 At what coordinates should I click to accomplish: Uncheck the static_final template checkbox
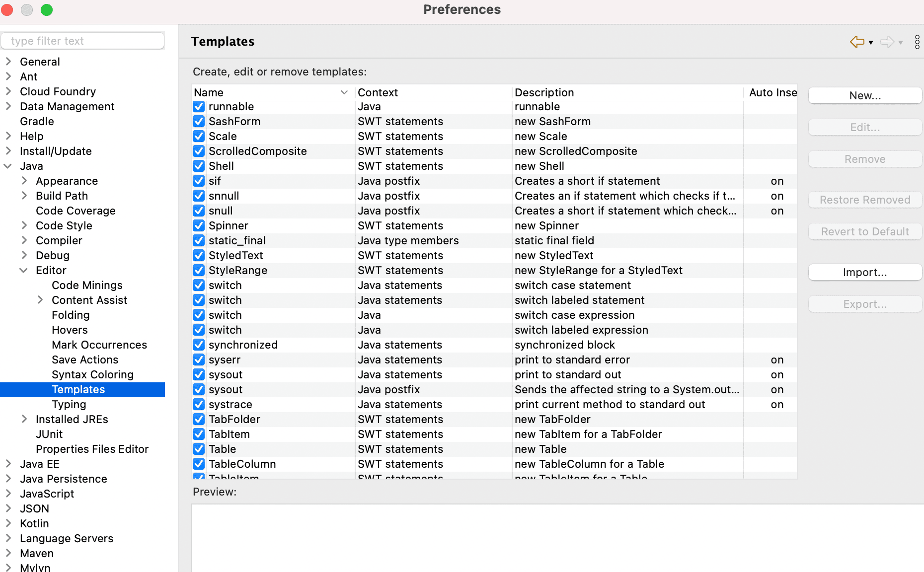click(x=199, y=241)
